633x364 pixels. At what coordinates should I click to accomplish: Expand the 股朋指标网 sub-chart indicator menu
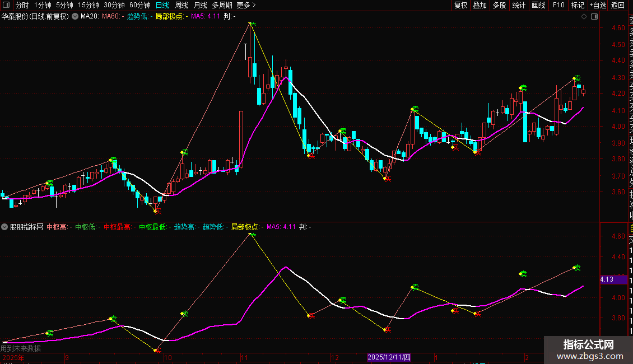point(5,227)
